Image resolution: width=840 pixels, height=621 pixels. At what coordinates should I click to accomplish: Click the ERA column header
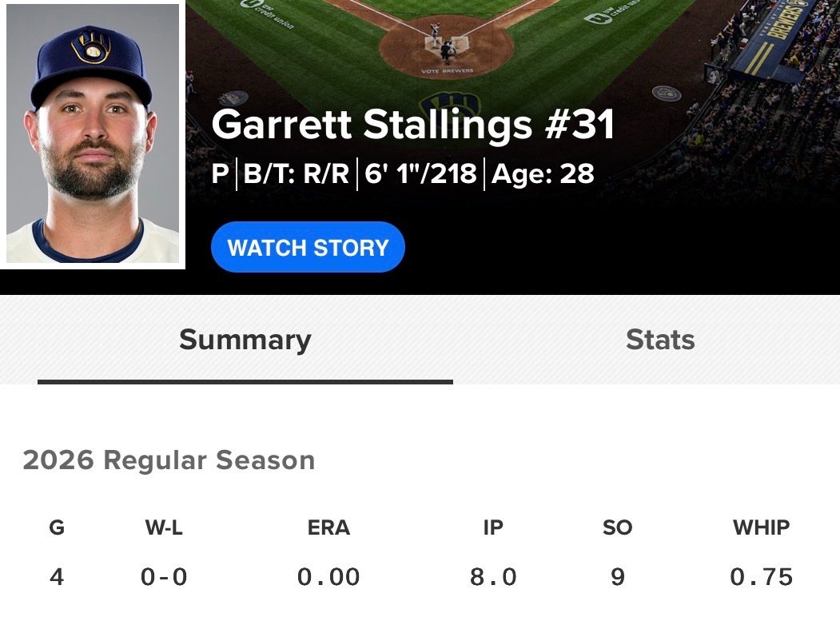(x=328, y=527)
